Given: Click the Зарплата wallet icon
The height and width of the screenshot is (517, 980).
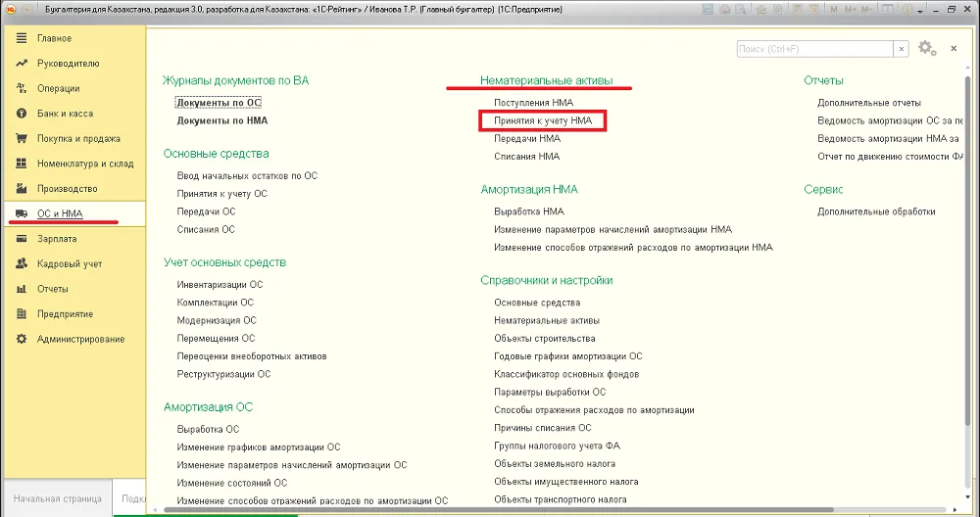Looking at the screenshot, I should click(22, 239).
